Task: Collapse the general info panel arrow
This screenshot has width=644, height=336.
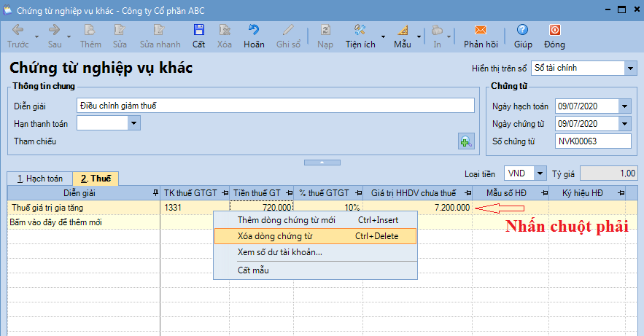Action: point(322,163)
